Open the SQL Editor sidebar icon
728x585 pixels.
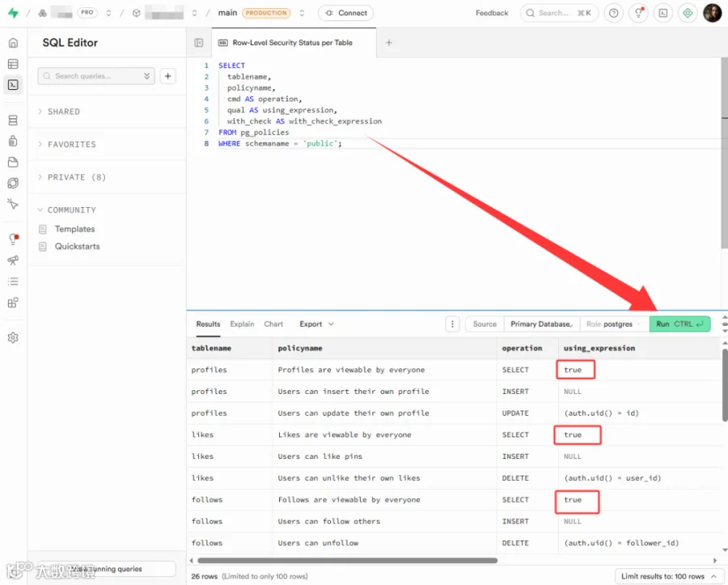pyautogui.click(x=14, y=85)
